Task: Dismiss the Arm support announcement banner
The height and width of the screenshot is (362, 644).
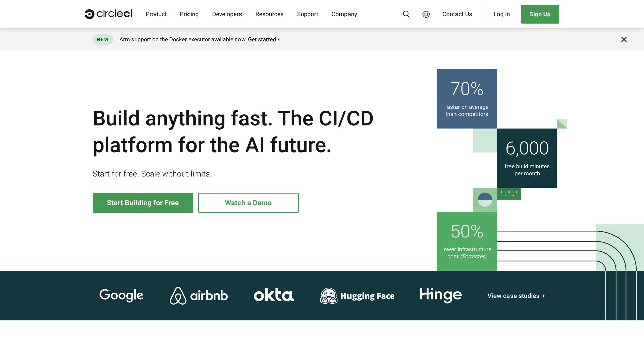Action: tap(624, 39)
